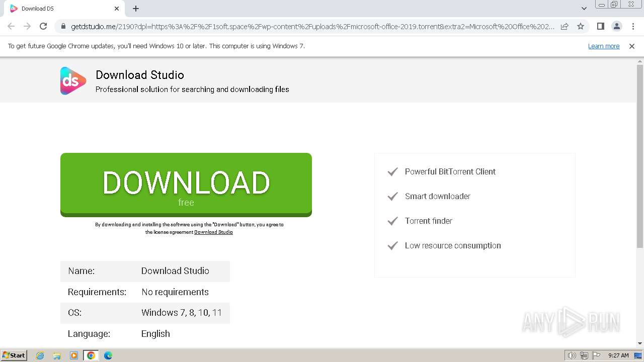Viewport: 644px width, 362px height.
Task: Click the Torrent finder checkmark icon
Action: tap(392, 221)
